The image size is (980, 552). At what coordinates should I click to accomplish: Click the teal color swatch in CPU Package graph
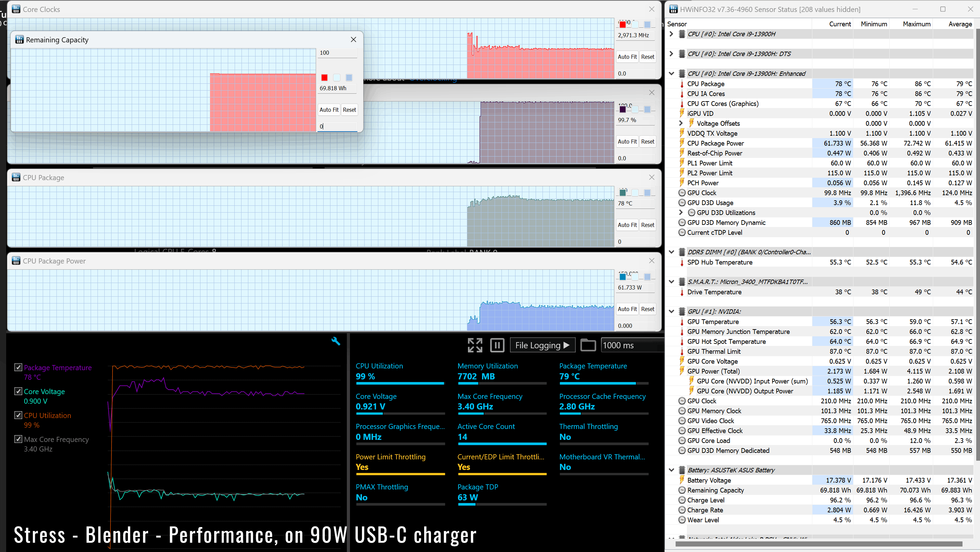[623, 193]
